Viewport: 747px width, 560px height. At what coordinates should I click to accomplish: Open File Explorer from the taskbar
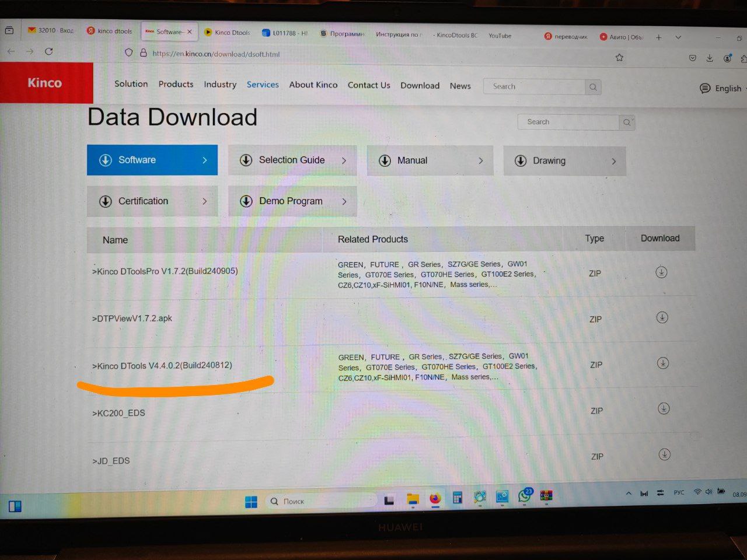(413, 499)
